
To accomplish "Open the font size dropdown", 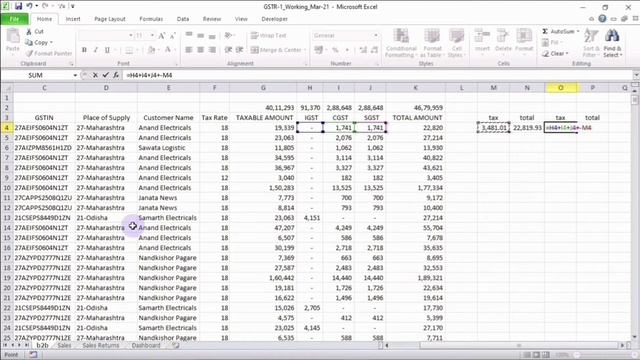I will coord(152,36).
